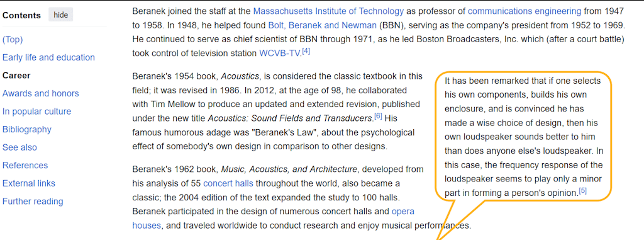Jump to See also section
The height and width of the screenshot is (240, 644).
click(19, 147)
